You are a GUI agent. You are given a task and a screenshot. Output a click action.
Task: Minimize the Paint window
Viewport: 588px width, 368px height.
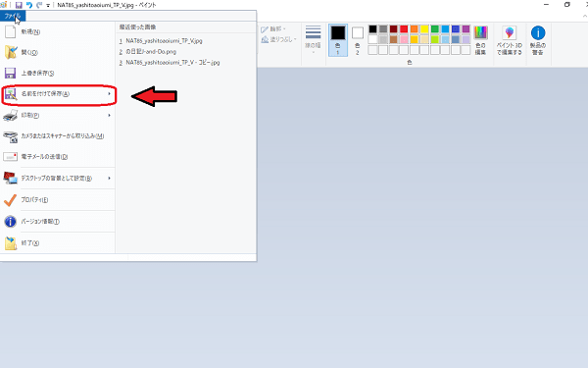(x=547, y=5)
